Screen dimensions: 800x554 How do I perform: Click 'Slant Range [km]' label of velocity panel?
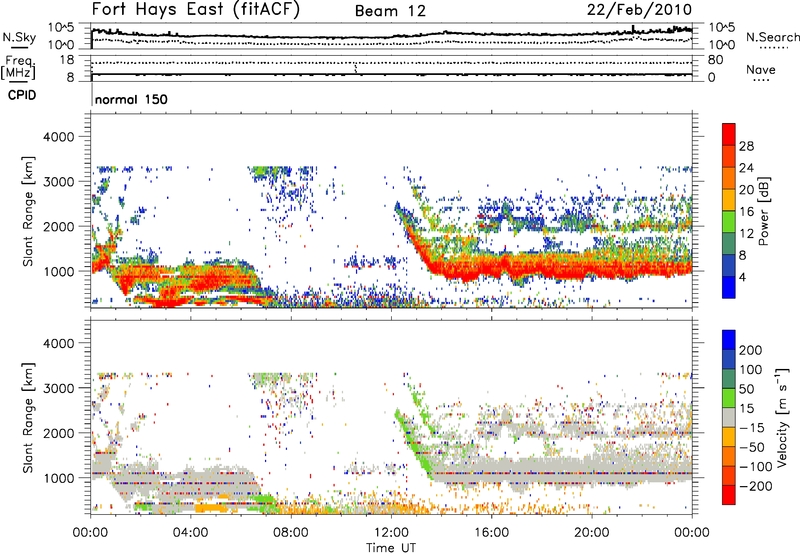click(28, 418)
